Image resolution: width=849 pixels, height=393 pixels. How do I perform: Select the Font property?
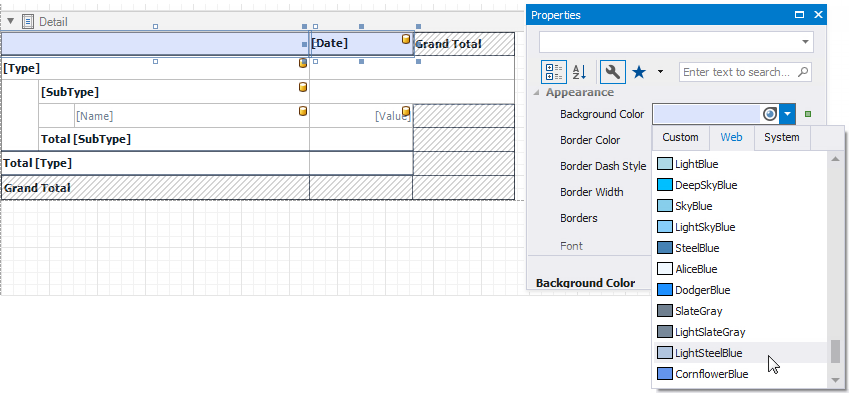pyautogui.click(x=571, y=246)
